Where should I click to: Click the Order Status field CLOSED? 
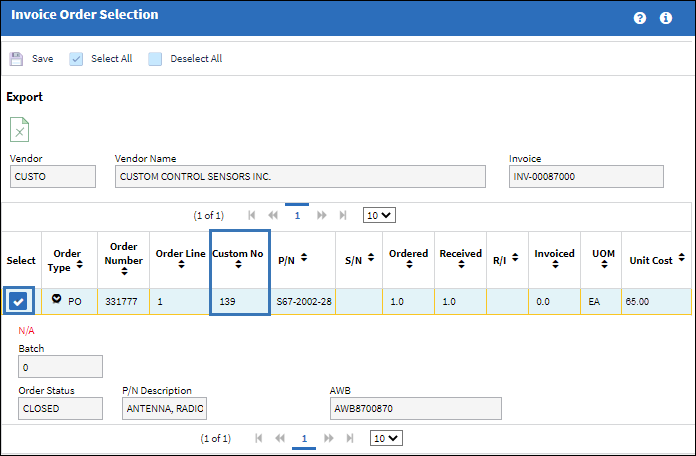[x=60, y=408]
